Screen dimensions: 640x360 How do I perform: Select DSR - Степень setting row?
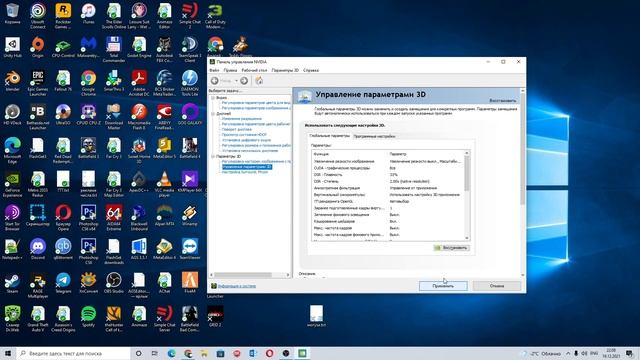coord(388,181)
